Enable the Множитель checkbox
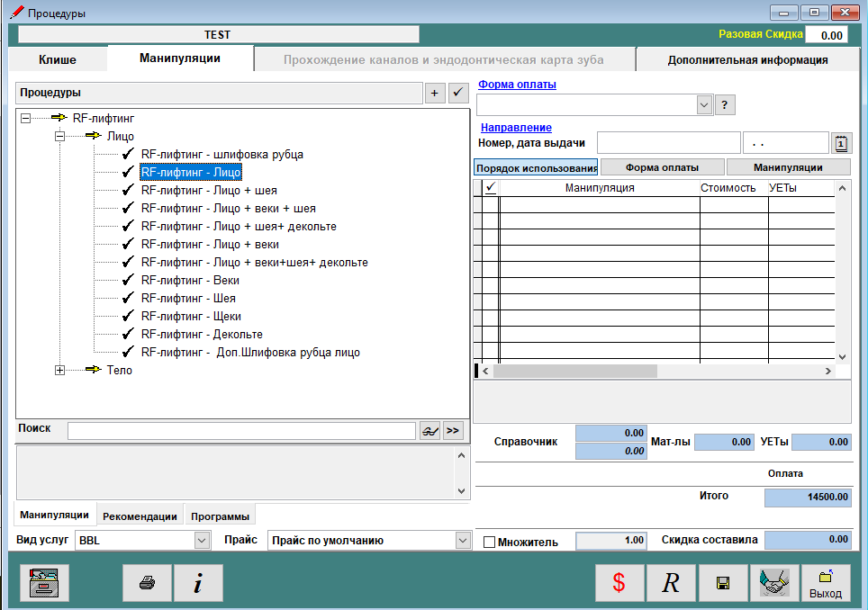Viewport: 868px width, 610px height. coord(490,543)
